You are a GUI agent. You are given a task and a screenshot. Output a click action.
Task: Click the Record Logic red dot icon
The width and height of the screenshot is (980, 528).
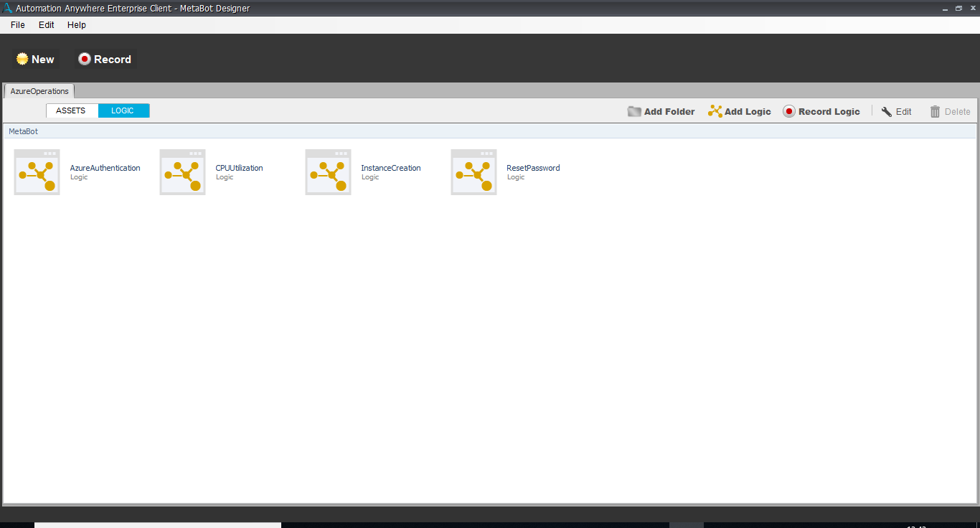(x=789, y=111)
